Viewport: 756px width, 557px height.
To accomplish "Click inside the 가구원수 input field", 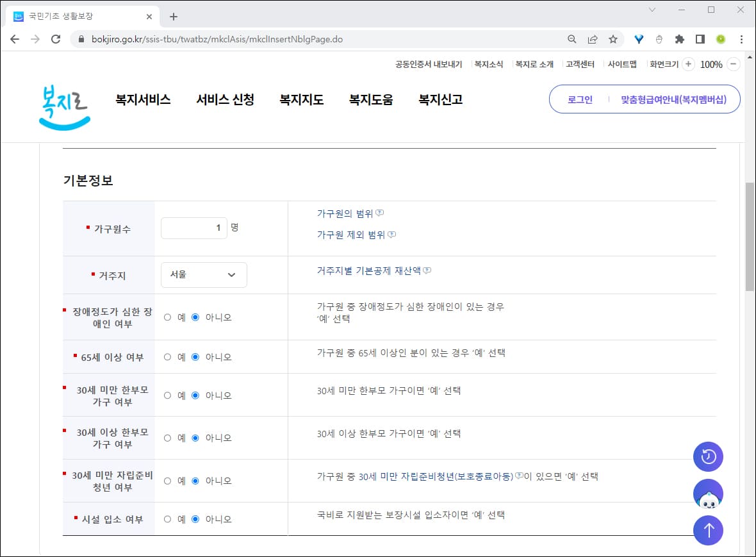I will click(193, 228).
